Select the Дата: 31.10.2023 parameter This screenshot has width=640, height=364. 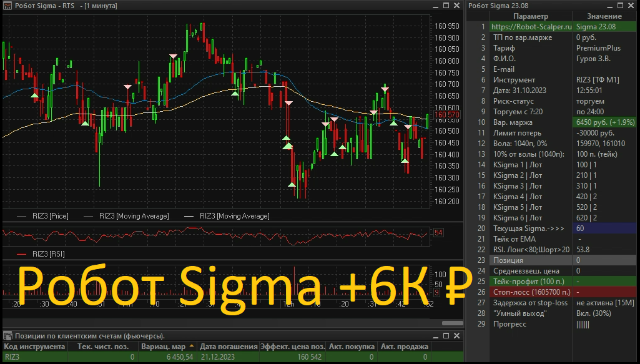click(x=531, y=91)
